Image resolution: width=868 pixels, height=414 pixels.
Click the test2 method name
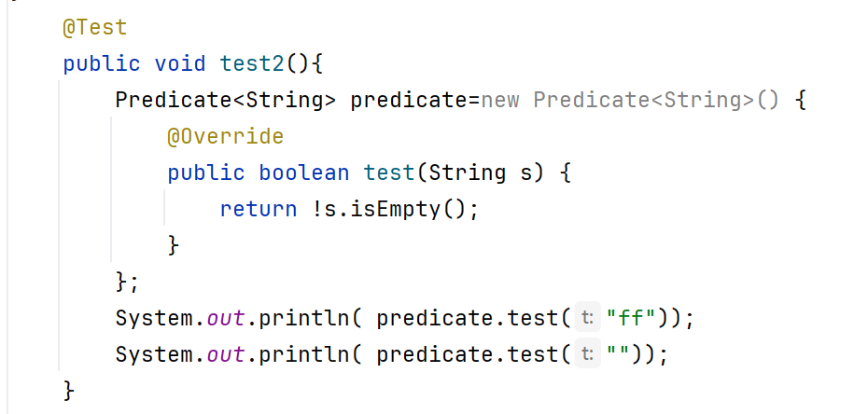click(x=252, y=63)
